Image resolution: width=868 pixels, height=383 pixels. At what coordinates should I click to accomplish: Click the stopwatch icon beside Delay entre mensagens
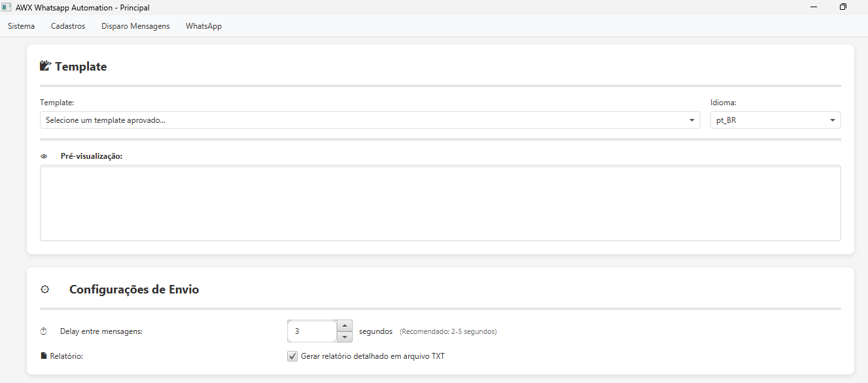coord(43,331)
